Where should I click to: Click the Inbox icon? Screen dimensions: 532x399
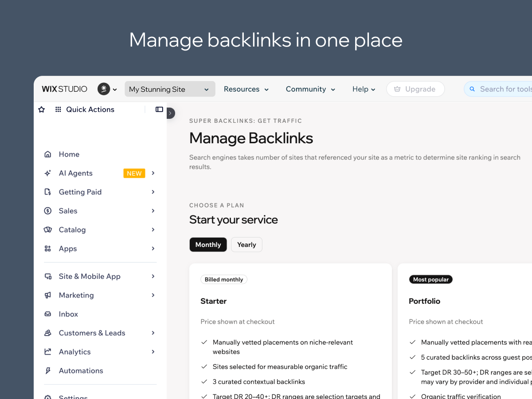click(48, 314)
